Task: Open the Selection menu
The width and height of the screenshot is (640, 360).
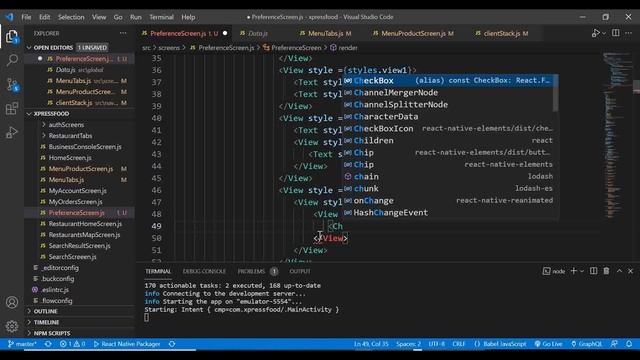Action: pyautogui.click(x=71, y=17)
